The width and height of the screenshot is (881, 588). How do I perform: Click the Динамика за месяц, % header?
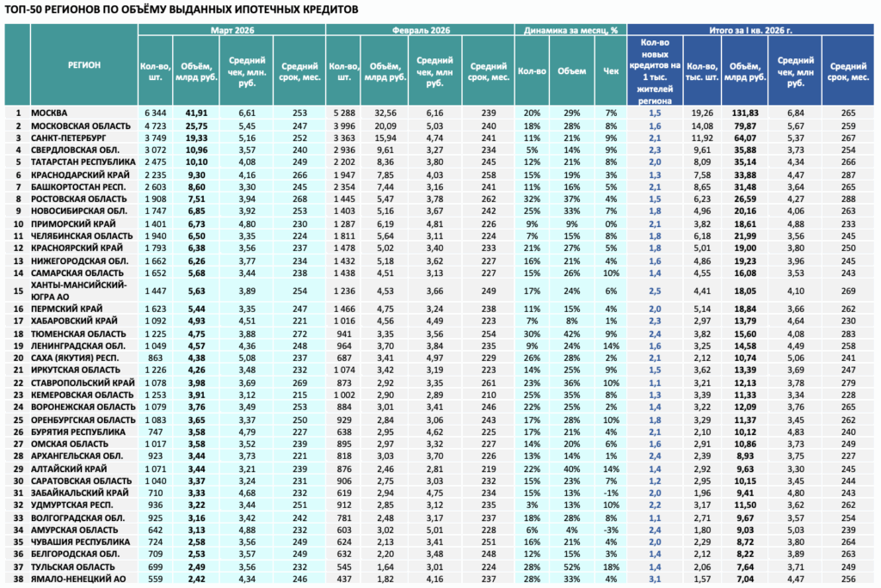(570, 30)
